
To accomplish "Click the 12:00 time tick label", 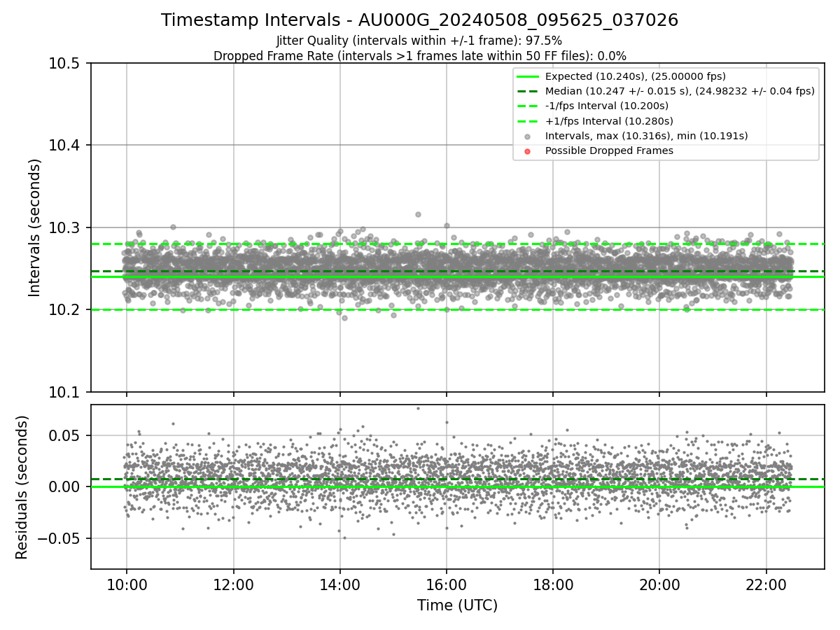I will pyautogui.click(x=233, y=583).
